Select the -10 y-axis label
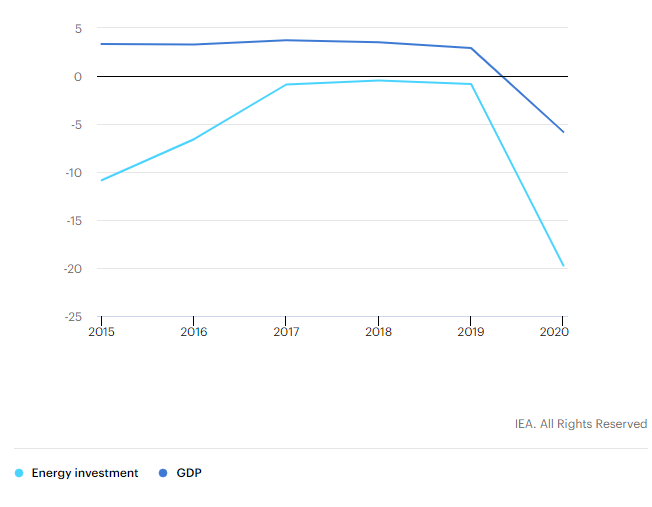This screenshot has height=507, width=652. click(x=72, y=172)
